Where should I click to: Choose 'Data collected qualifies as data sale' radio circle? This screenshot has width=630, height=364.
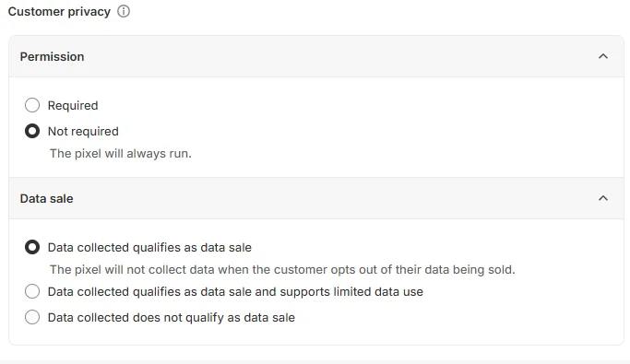click(x=32, y=247)
